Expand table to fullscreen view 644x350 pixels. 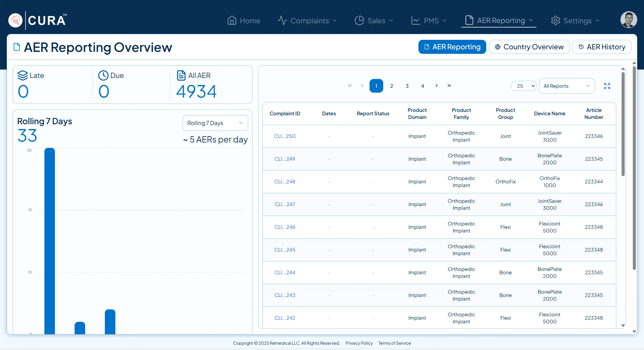coord(607,86)
